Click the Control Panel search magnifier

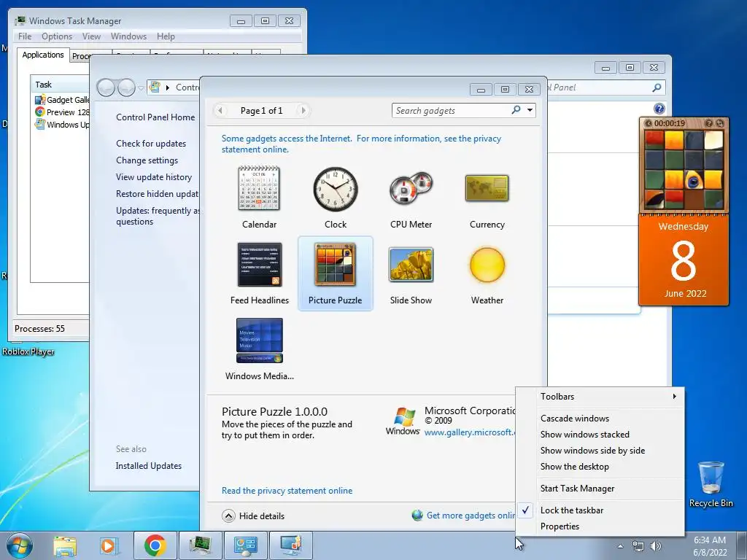tap(657, 87)
